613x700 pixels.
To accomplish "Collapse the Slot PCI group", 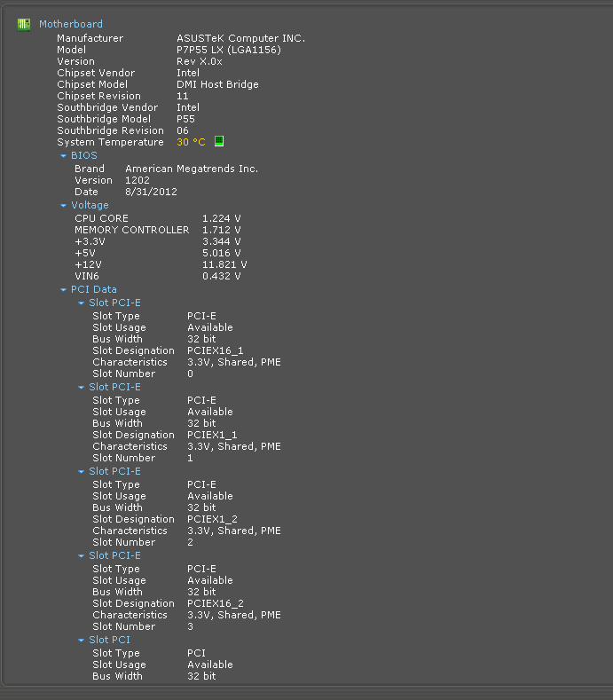I will [x=82, y=641].
